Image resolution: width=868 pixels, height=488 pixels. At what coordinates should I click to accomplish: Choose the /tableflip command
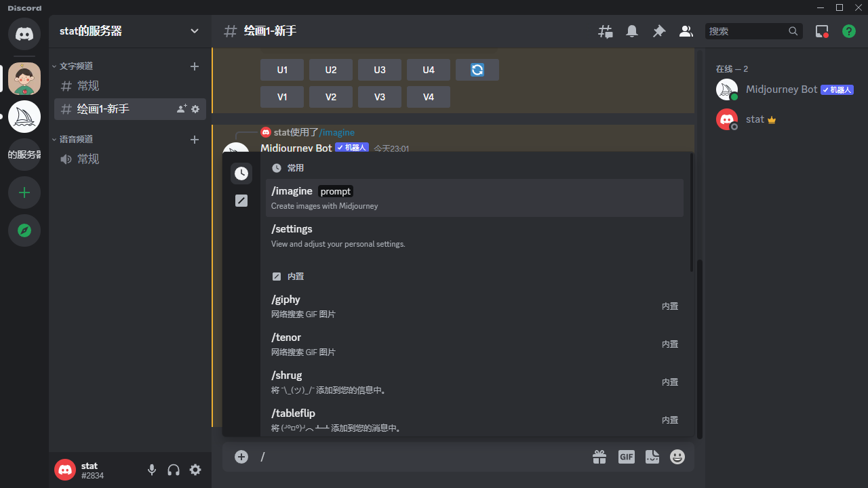tap(475, 420)
